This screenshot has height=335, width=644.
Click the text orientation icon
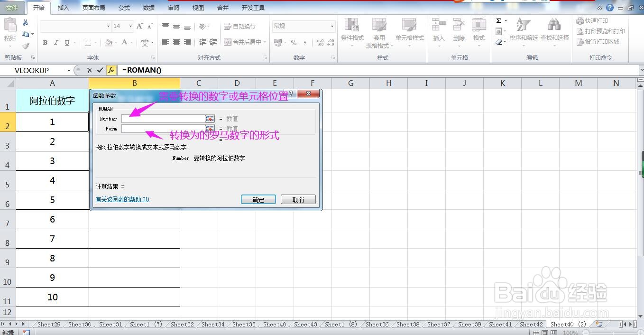pyautogui.click(x=202, y=26)
